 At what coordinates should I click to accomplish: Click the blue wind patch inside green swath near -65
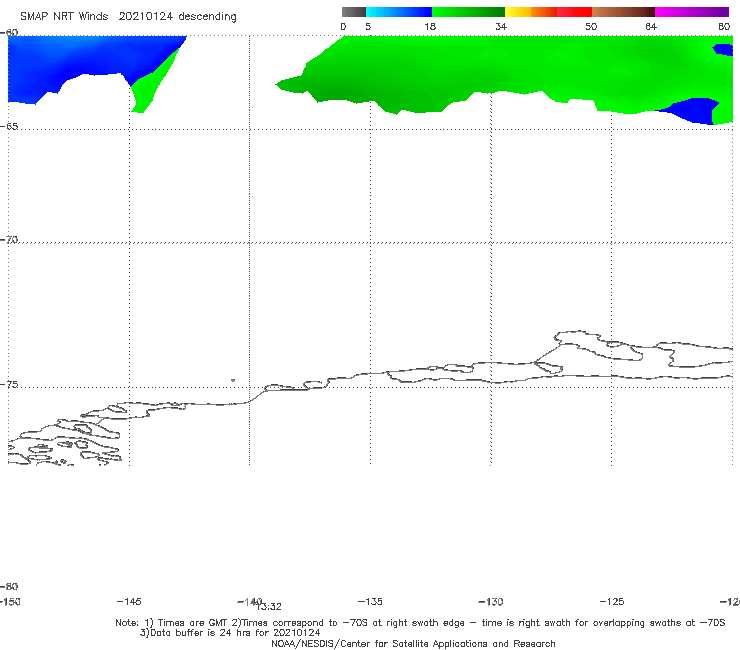694,111
